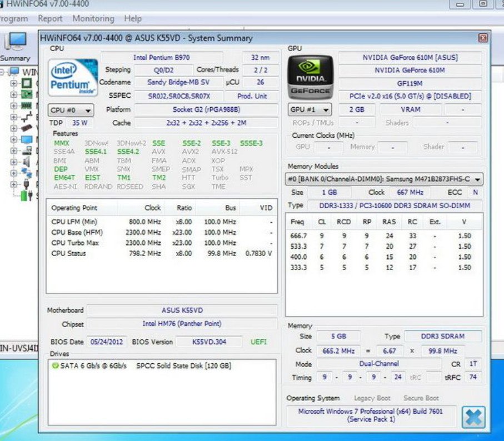
Task: Expand the tree node beside the Ports plug icon
Action: 13,184
